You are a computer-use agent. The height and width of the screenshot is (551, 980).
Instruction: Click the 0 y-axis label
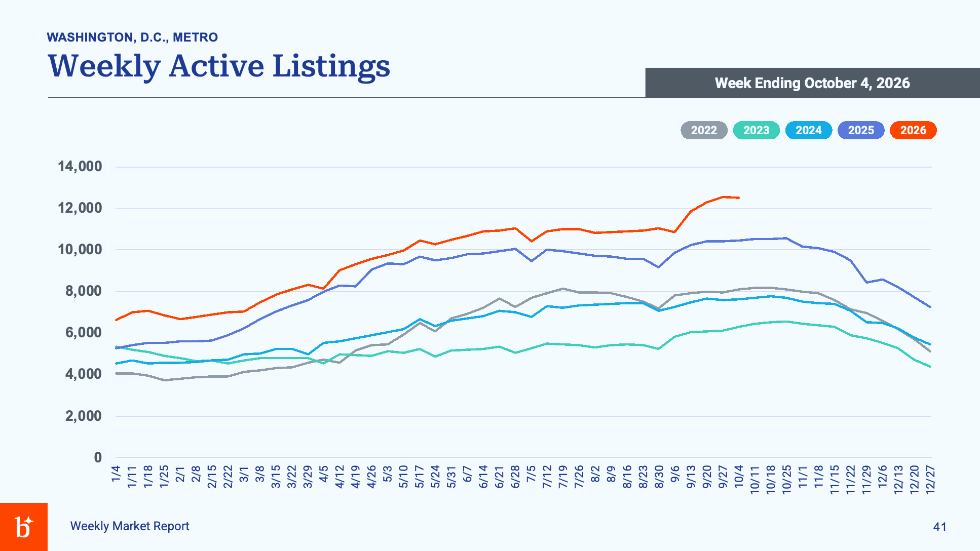click(x=98, y=457)
